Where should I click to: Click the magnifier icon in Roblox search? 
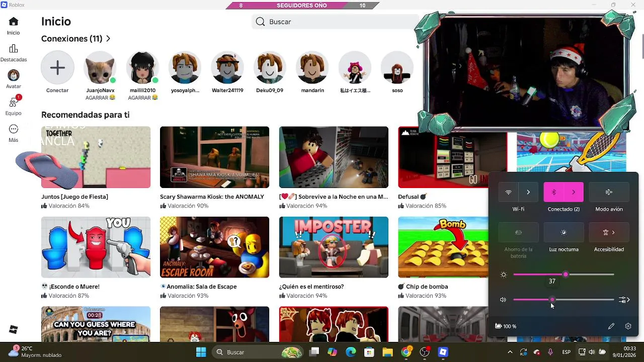[x=260, y=22]
